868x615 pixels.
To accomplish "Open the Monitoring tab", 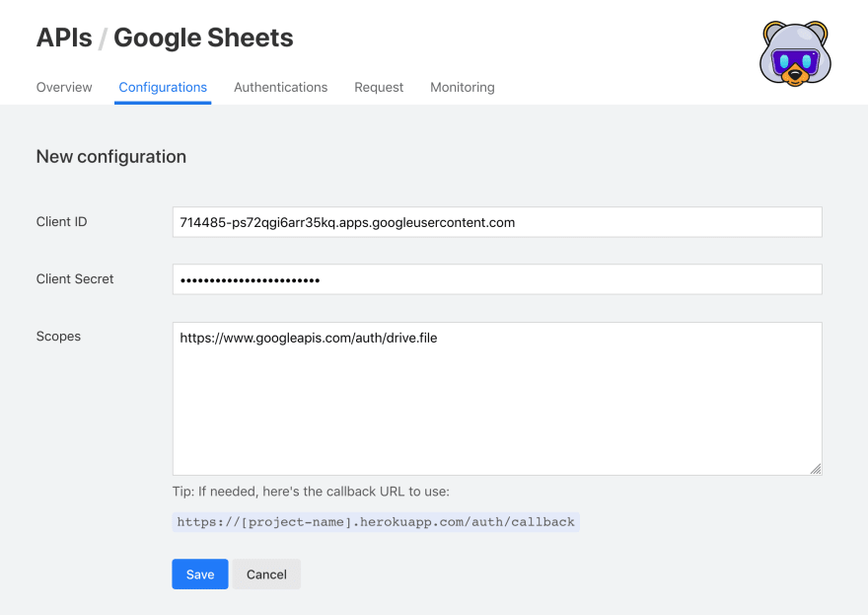I will point(463,88).
